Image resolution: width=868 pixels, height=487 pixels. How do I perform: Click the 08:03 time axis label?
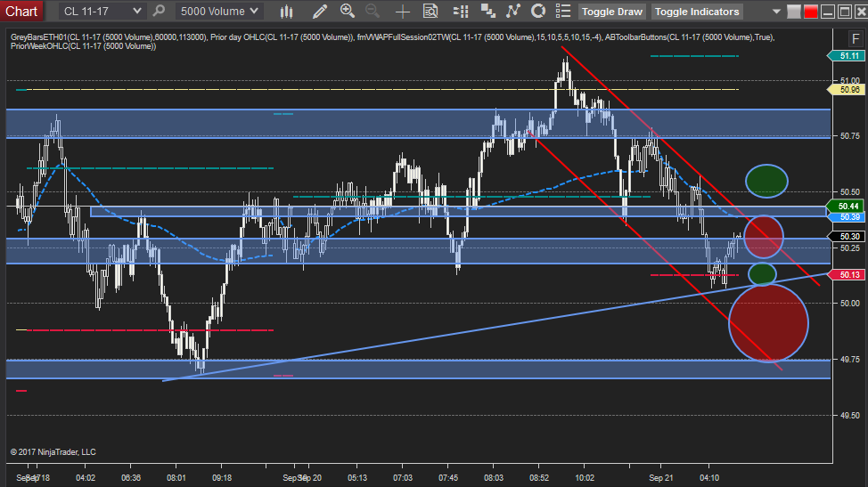click(x=494, y=477)
